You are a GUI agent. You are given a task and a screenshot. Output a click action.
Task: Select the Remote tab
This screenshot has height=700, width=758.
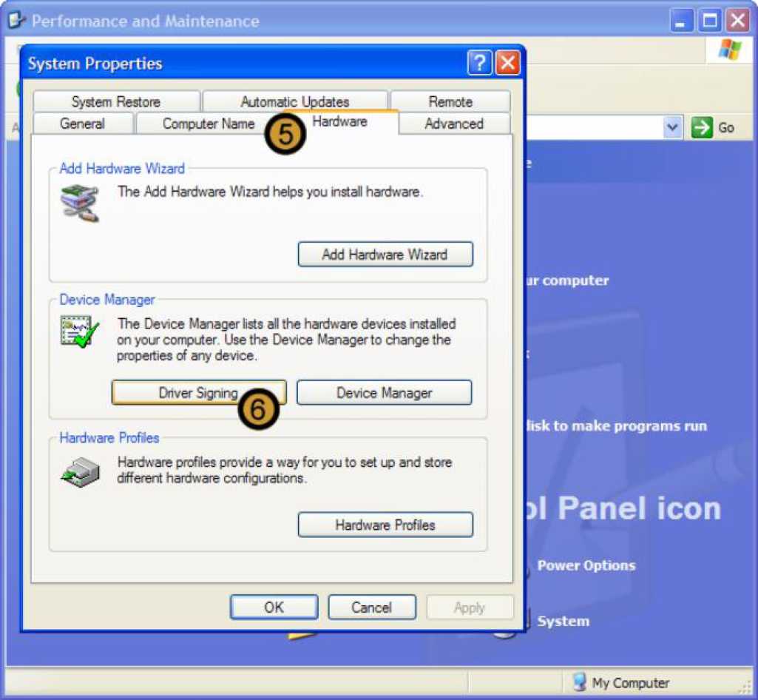click(x=450, y=101)
